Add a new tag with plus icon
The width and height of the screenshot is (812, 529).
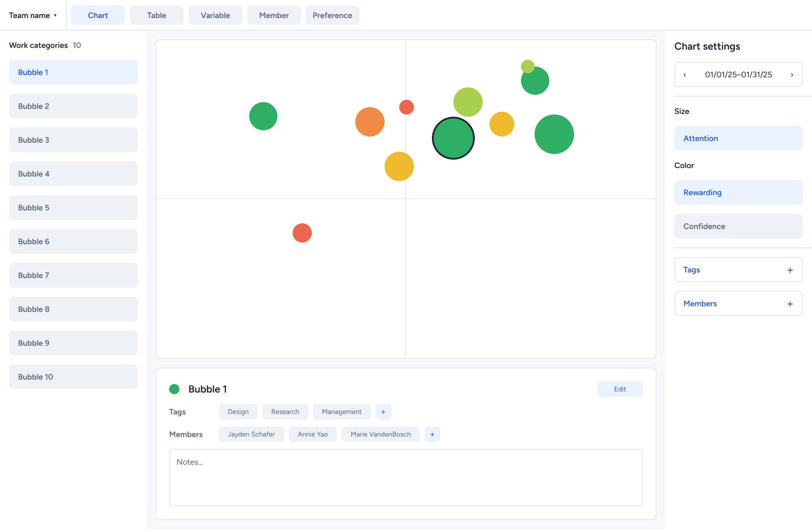click(x=383, y=412)
